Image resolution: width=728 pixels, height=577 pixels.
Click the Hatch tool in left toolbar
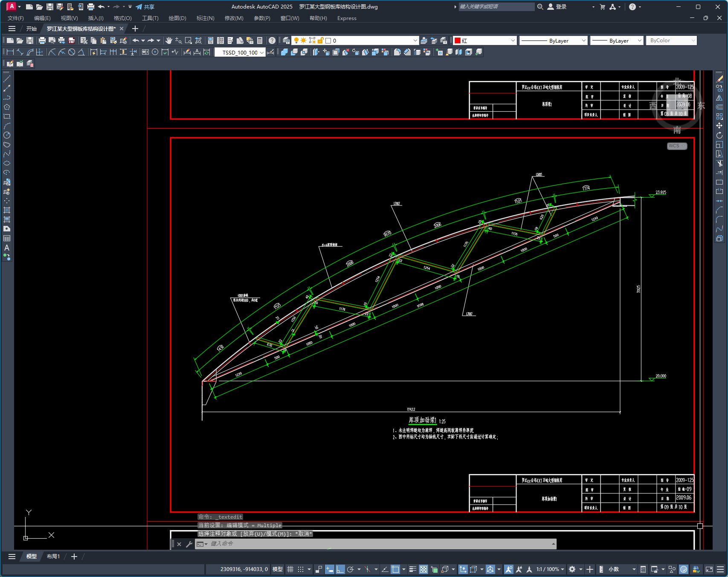[x=7, y=210]
